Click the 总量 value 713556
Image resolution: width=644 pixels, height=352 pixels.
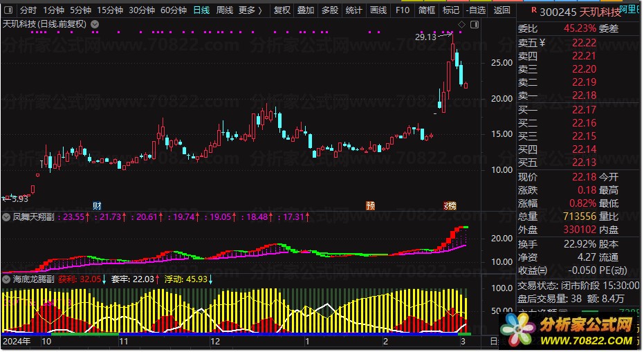point(580,216)
